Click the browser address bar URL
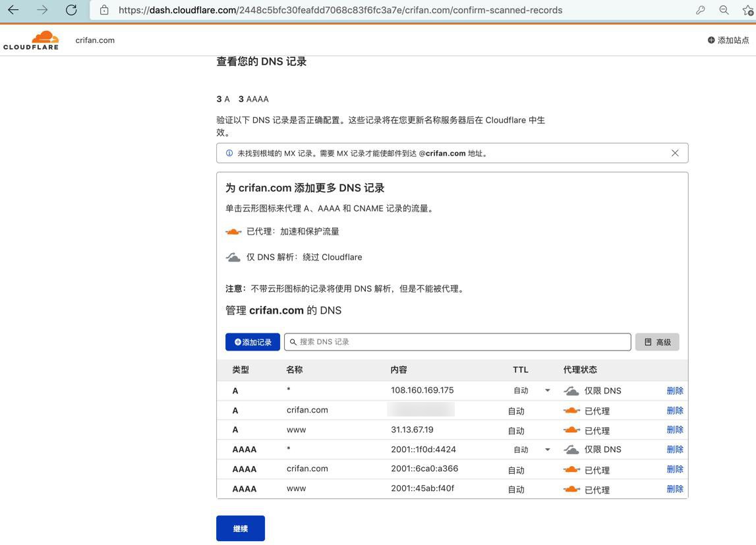Screen dimensions: 756x545 point(340,10)
